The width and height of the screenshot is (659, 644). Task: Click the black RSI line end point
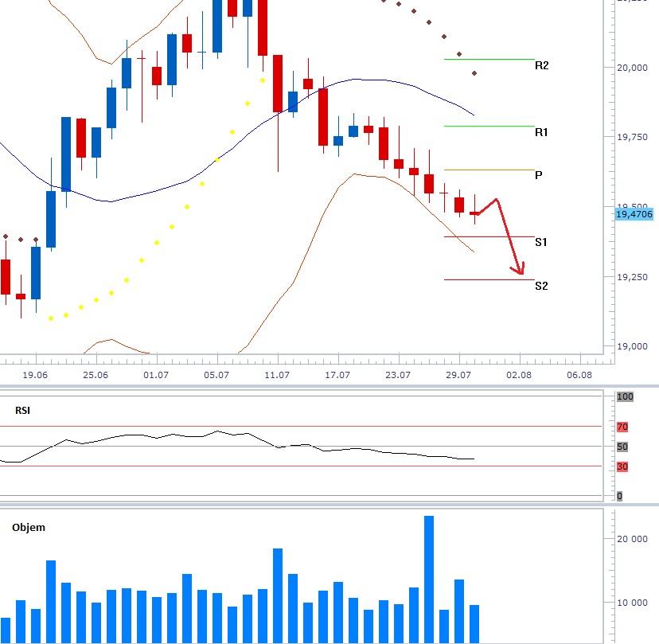(x=474, y=459)
